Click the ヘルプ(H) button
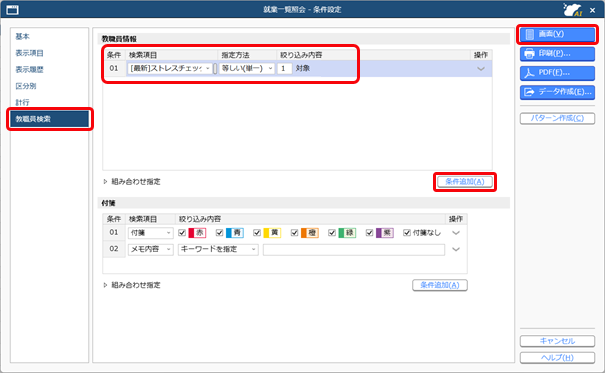Viewport: 605px width, 373px height. 557,358
